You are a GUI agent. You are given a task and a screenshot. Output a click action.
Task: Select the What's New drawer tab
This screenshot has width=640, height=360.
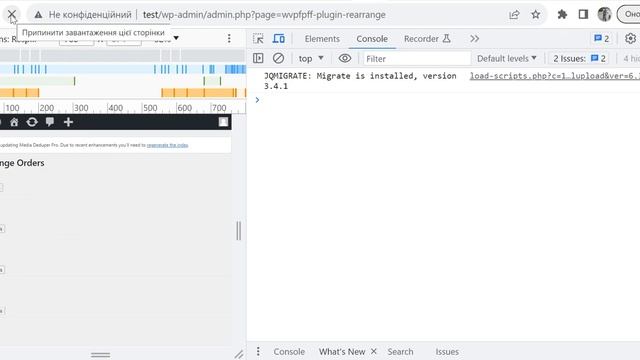(x=342, y=351)
